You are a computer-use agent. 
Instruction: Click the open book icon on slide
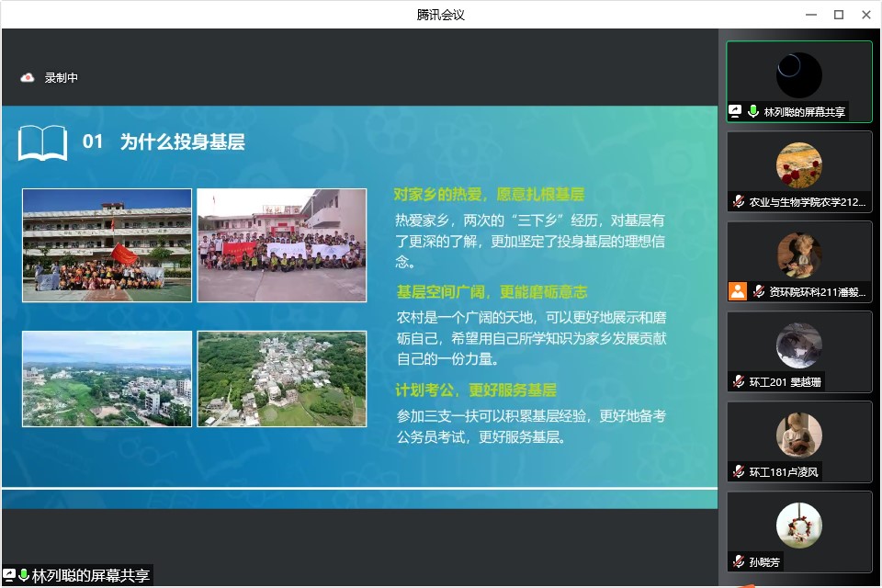[x=43, y=142]
